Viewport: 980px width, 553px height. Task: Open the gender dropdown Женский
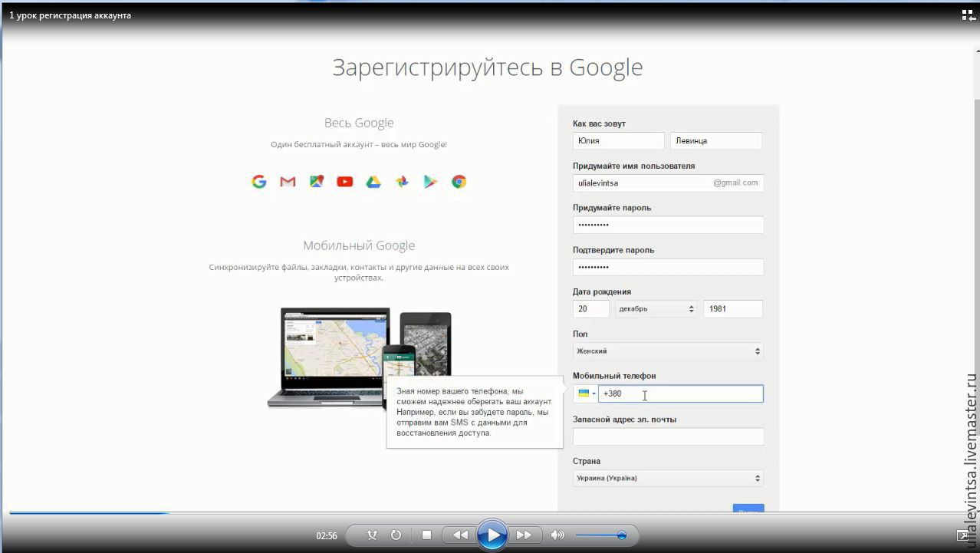coord(668,351)
